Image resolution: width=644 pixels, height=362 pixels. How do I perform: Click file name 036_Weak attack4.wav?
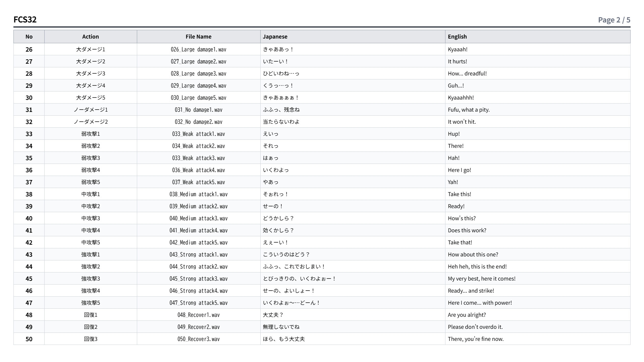[199, 170]
